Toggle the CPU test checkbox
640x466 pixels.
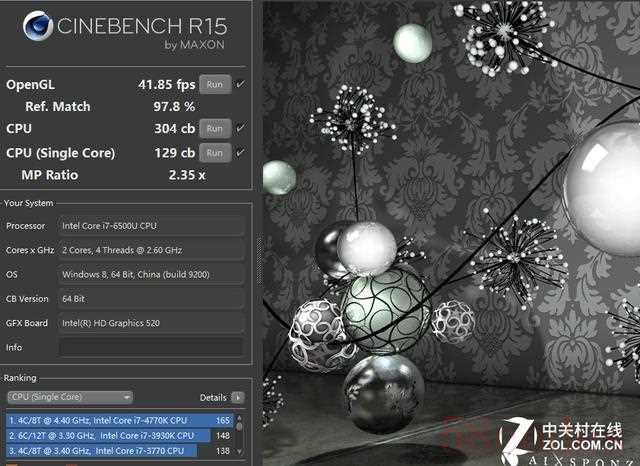(240, 128)
